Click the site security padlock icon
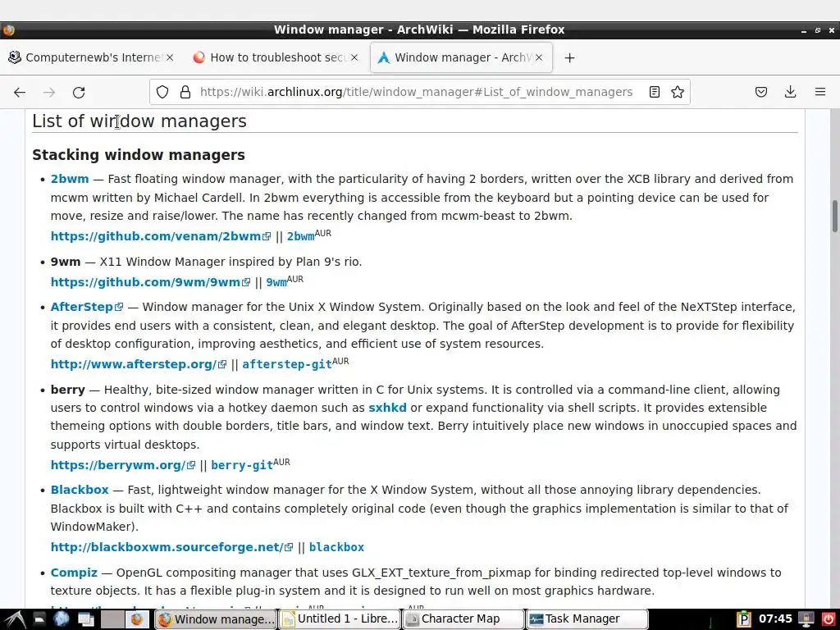 coord(185,92)
